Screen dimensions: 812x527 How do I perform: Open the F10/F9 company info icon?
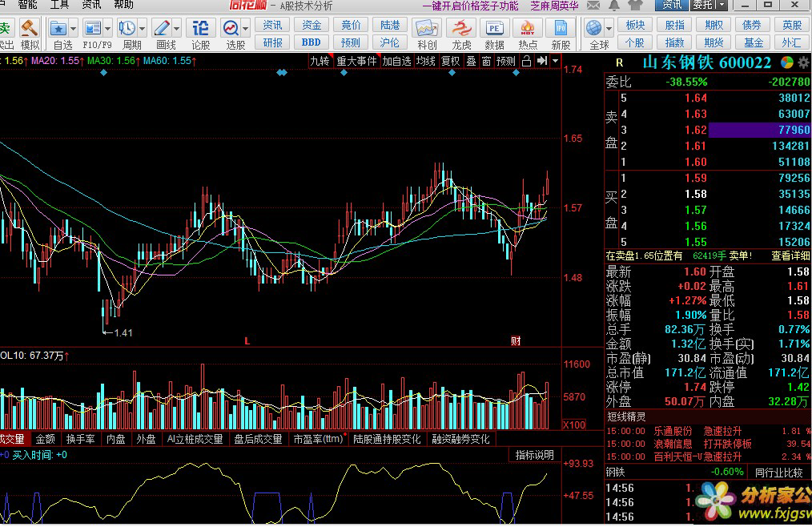(x=92, y=28)
